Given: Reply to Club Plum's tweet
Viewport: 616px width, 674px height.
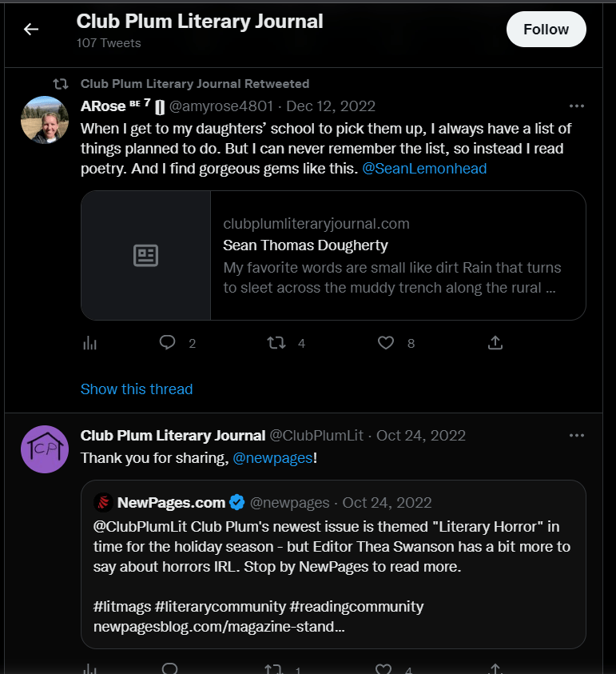Looking at the screenshot, I should tap(169, 668).
